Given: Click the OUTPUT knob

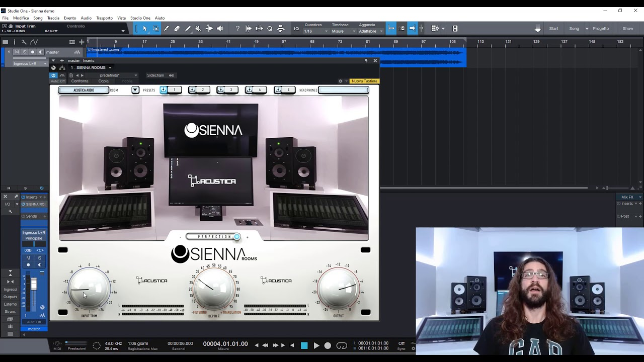Looking at the screenshot, I should [x=339, y=288].
